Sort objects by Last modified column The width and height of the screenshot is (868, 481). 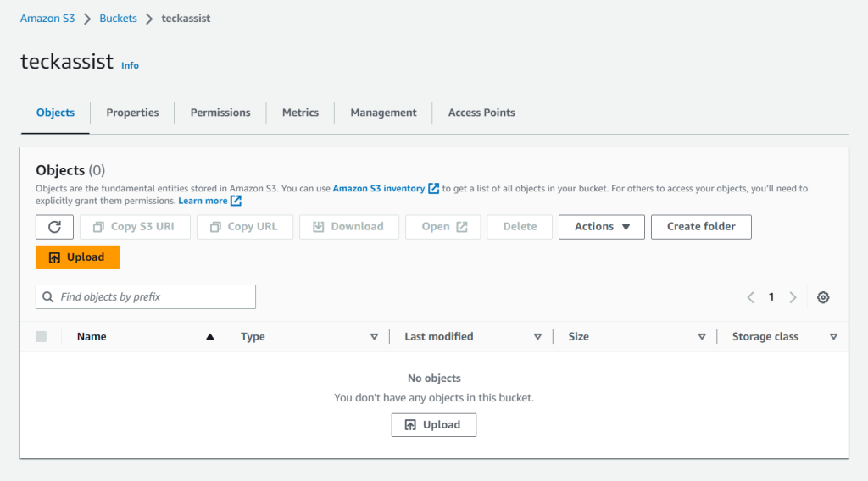(439, 337)
